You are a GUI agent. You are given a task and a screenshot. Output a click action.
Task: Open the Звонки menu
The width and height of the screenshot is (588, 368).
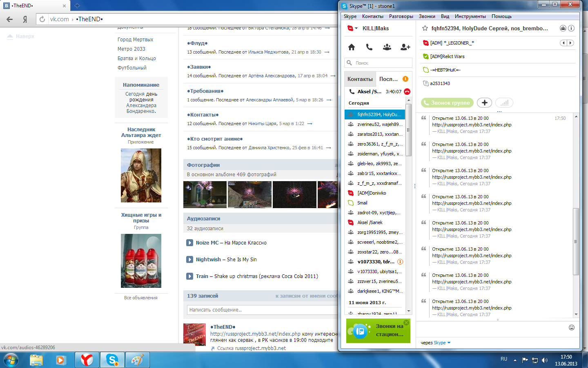click(427, 16)
